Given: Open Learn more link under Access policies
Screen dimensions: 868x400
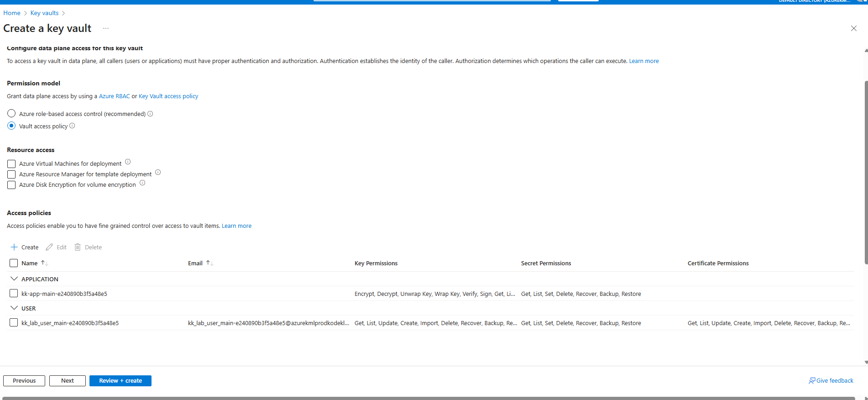Looking at the screenshot, I should [236, 226].
